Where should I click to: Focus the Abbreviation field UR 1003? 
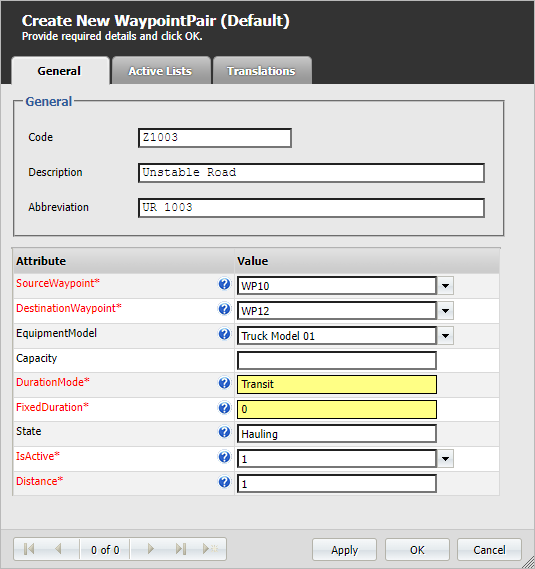311,208
